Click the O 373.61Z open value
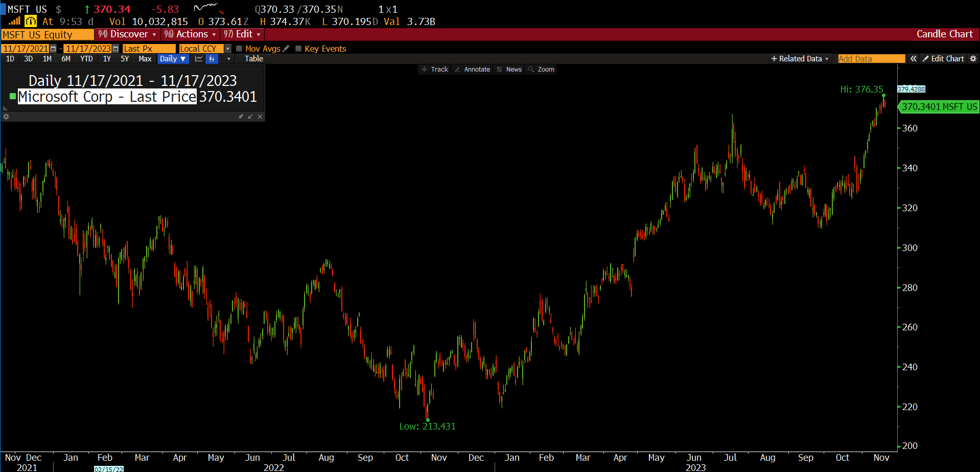This screenshot has width=980, height=472. click(223, 21)
